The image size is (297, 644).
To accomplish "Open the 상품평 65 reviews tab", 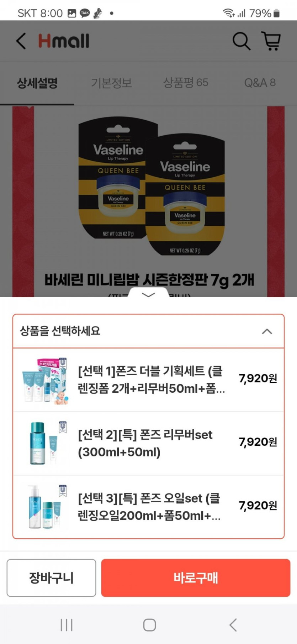I will (186, 83).
